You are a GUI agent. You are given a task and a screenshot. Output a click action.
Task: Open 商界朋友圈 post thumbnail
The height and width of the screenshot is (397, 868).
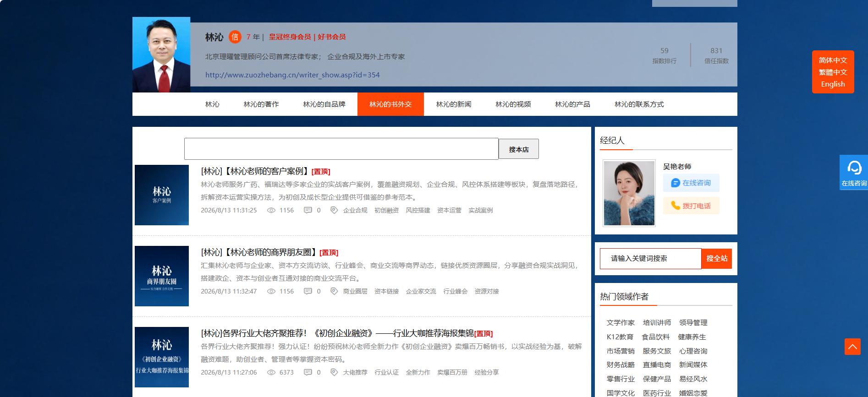(x=162, y=276)
